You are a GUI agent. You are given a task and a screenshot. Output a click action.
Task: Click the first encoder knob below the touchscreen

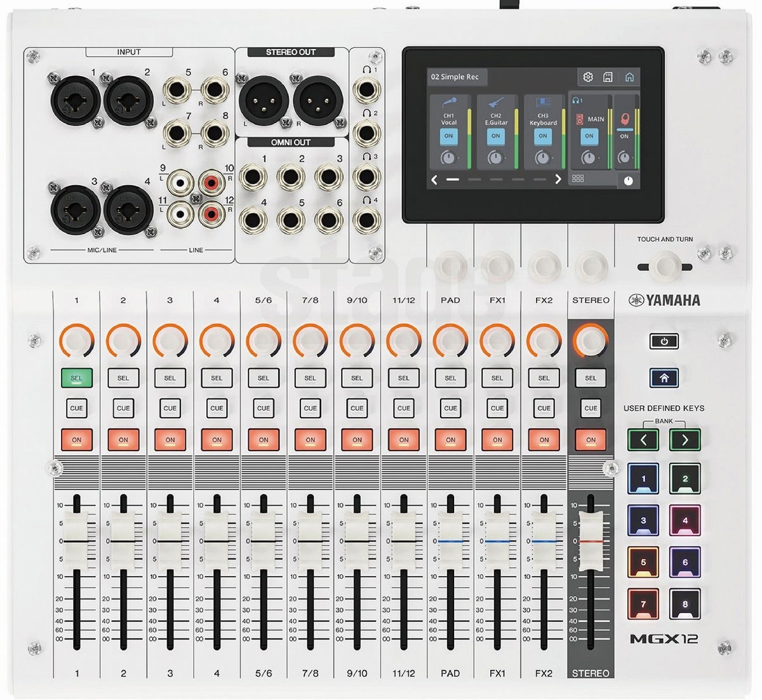click(450, 266)
